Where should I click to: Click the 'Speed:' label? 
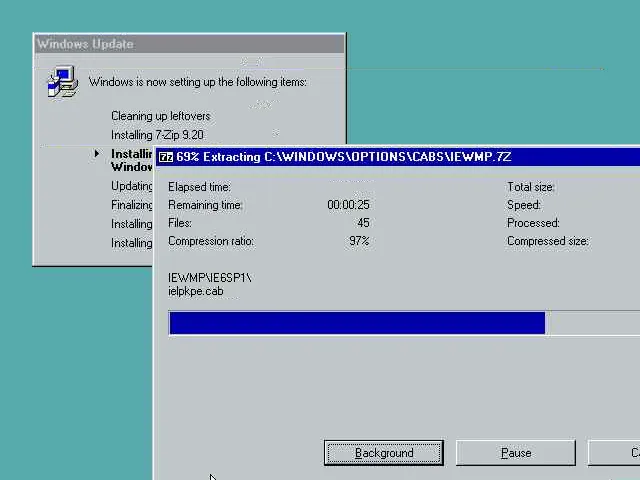click(524, 205)
